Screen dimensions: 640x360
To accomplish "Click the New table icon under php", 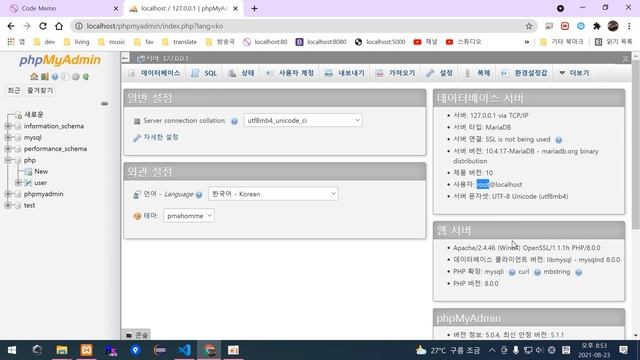I will click(x=28, y=171).
